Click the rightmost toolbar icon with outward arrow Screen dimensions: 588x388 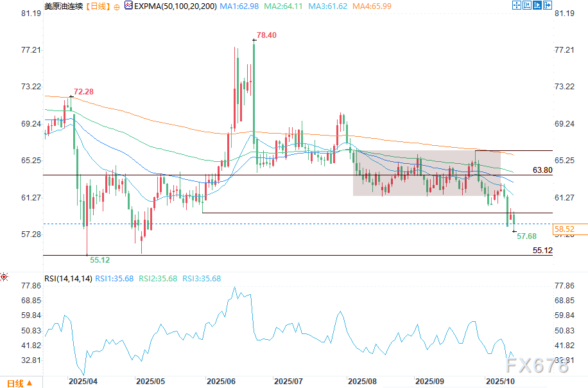548,5
